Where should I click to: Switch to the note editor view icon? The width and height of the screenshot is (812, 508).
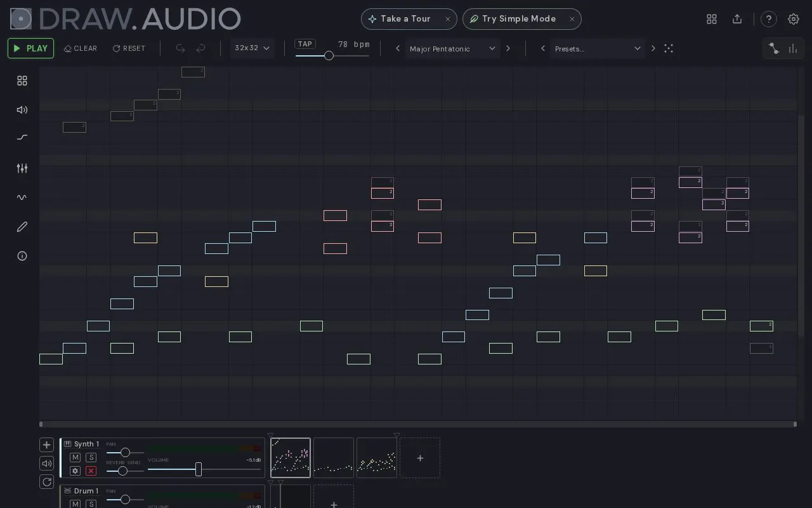[x=774, y=48]
